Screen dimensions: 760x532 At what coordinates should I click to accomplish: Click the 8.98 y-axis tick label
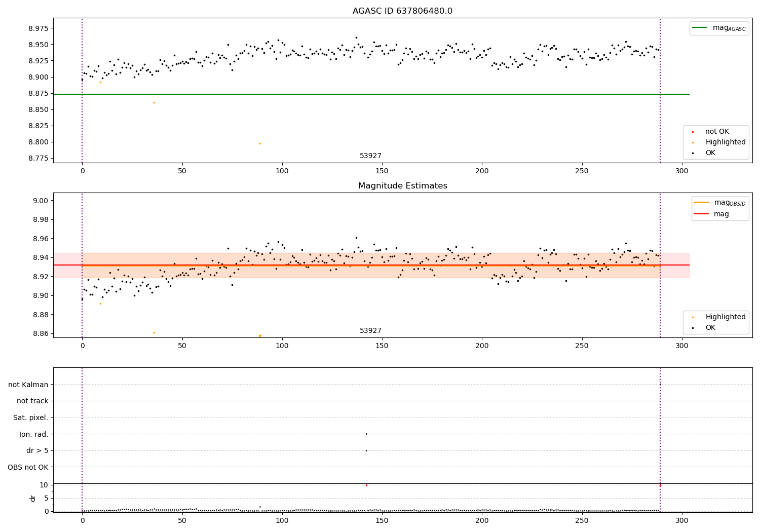[41, 220]
